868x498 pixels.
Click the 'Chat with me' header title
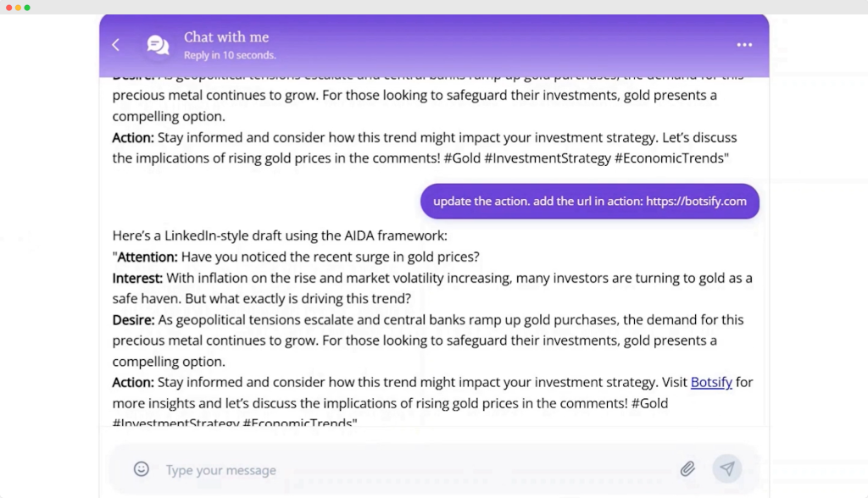pyautogui.click(x=226, y=36)
